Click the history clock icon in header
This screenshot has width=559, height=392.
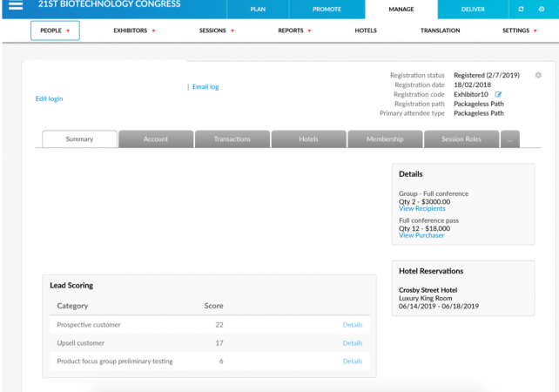tap(542, 9)
